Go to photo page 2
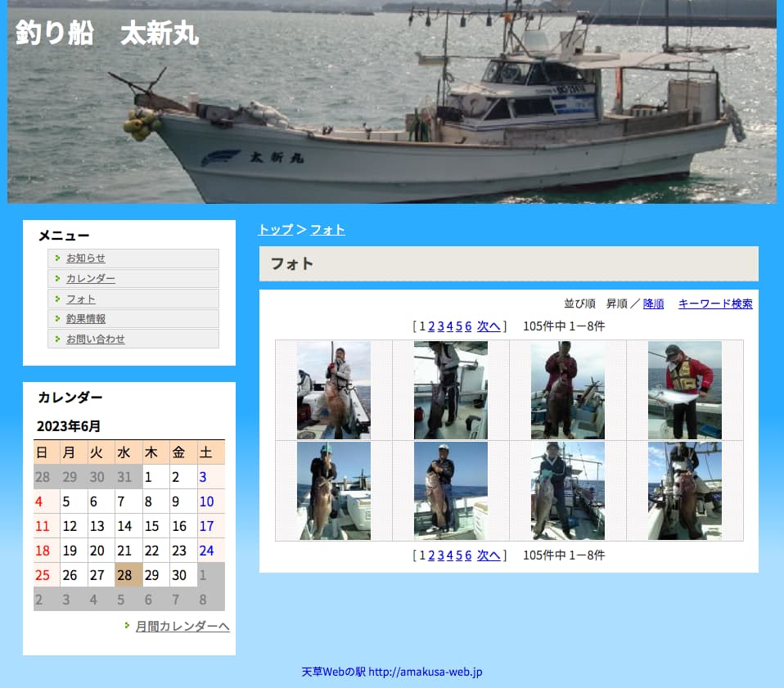Image resolution: width=784 pixels, height=688 pixels. point(432,326)
